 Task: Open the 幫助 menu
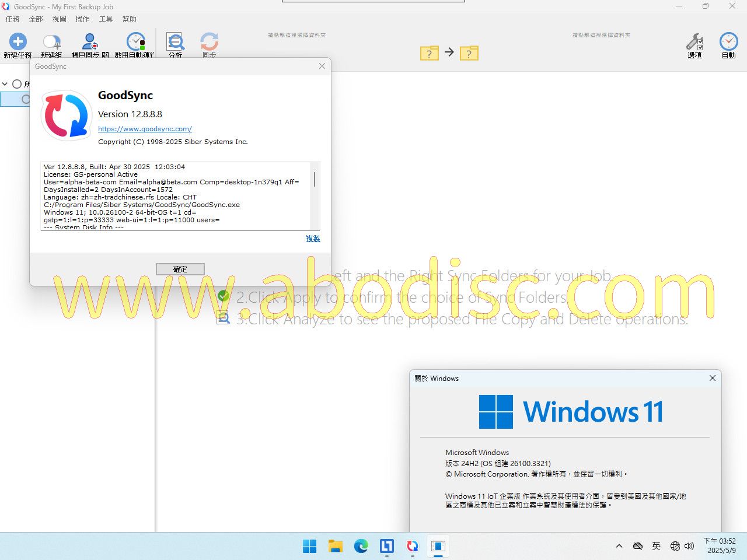click(x=130, y=19)
